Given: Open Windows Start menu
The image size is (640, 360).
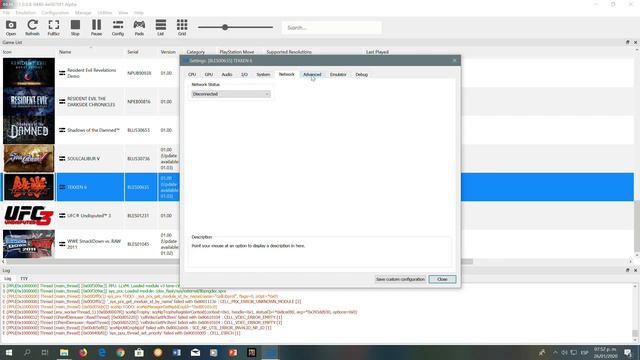Looking at the screenshot, I should 8,353.
